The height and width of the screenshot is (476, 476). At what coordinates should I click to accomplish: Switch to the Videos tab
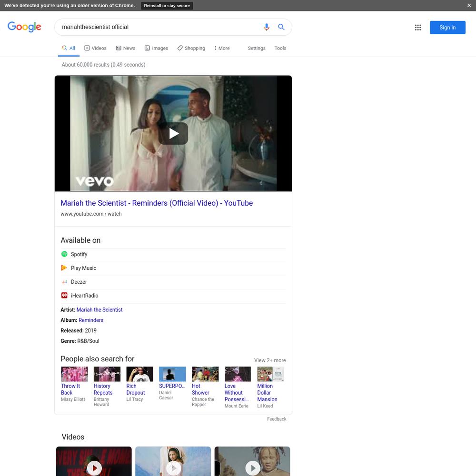(x=95, y=48)
